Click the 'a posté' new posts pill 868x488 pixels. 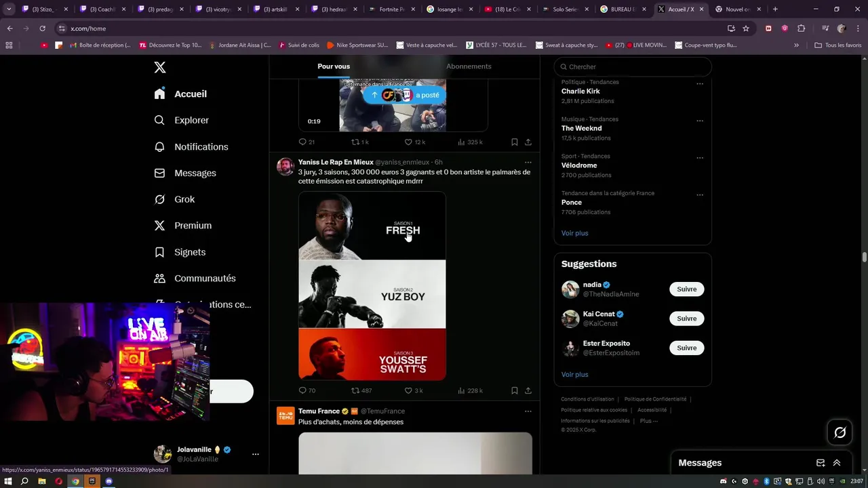(x=405, y=95)
